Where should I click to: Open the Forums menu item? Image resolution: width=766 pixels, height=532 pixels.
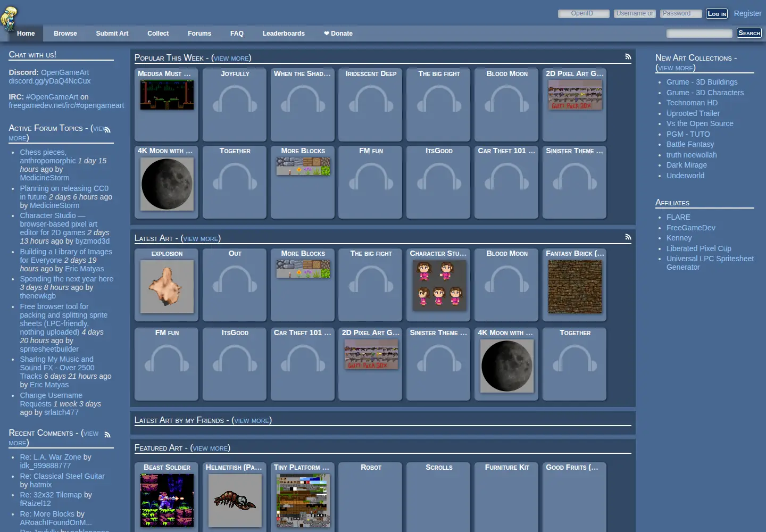pos(199,34)
